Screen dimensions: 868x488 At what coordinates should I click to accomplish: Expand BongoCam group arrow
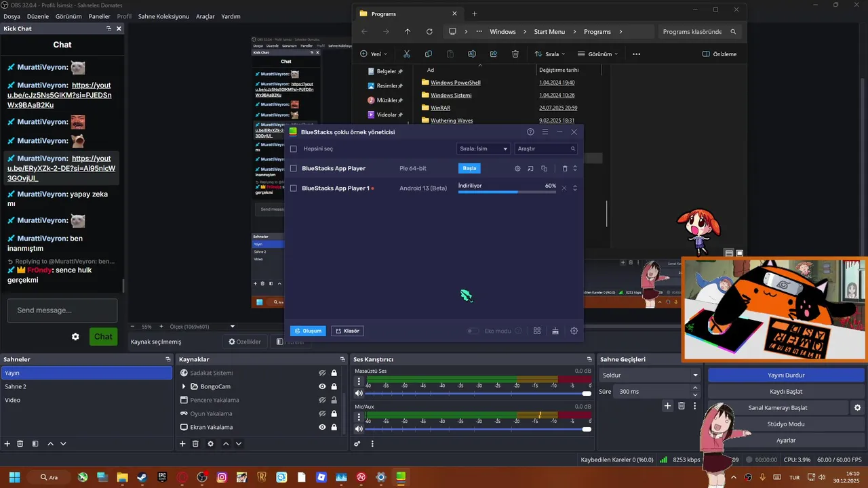coord(184,386)
